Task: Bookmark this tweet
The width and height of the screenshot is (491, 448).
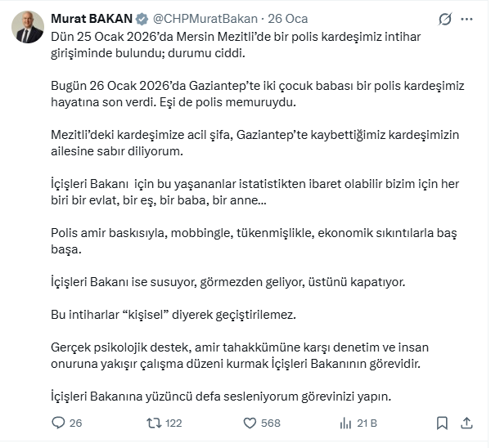Action: click(442, 423)
